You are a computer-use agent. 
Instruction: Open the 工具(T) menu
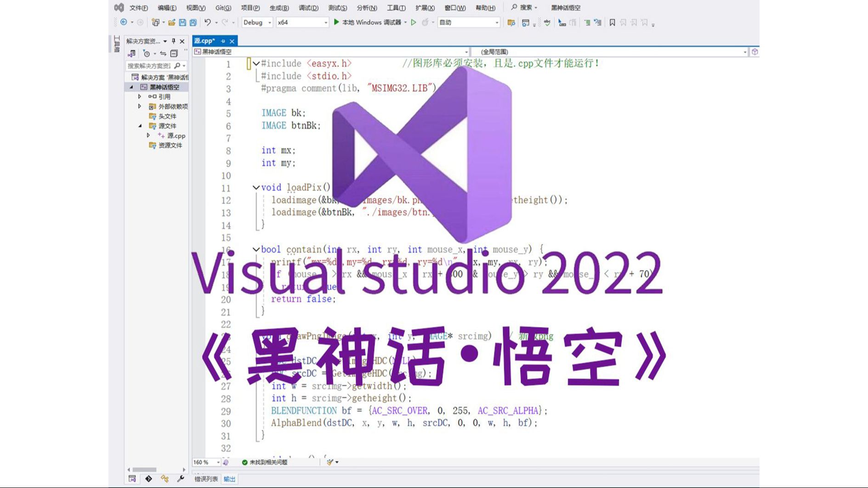396,8
